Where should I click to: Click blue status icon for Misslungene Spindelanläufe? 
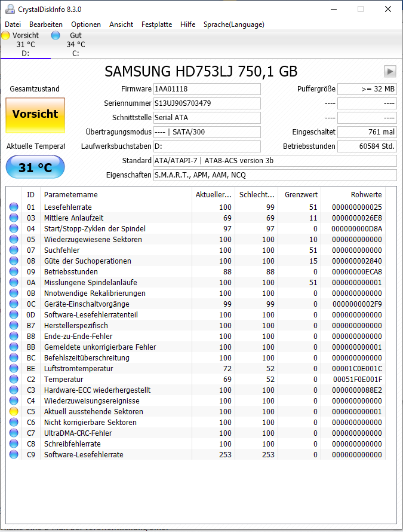[x=14, y=282]
